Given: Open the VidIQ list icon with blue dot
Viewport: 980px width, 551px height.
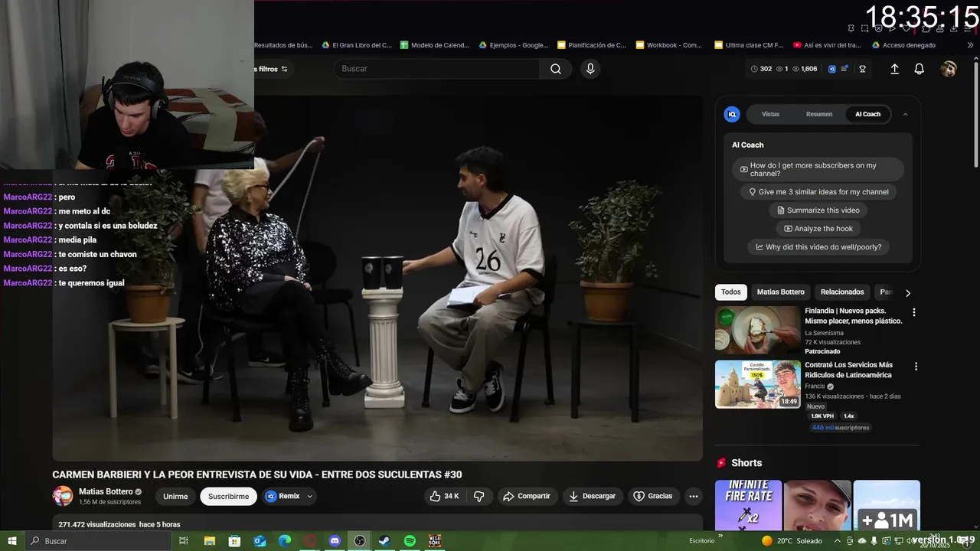Looking at the screenshot, I should tap(844, 69).
